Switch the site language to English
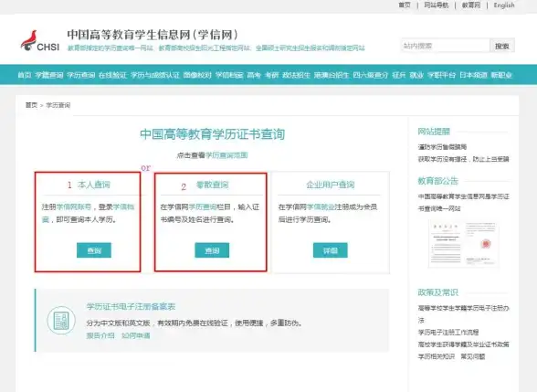 point(504,5)
